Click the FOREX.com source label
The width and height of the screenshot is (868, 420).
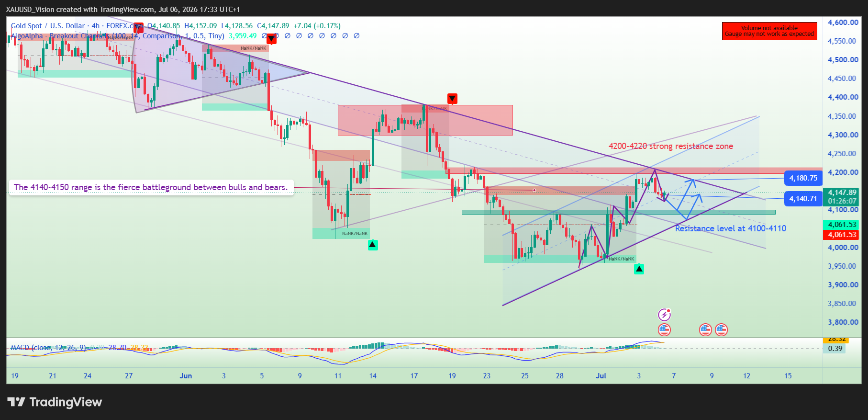124,26
